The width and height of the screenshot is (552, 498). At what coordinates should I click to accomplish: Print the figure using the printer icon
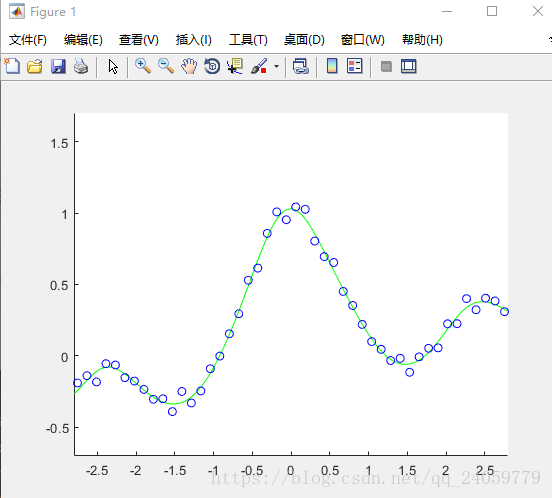pos(81,66)
